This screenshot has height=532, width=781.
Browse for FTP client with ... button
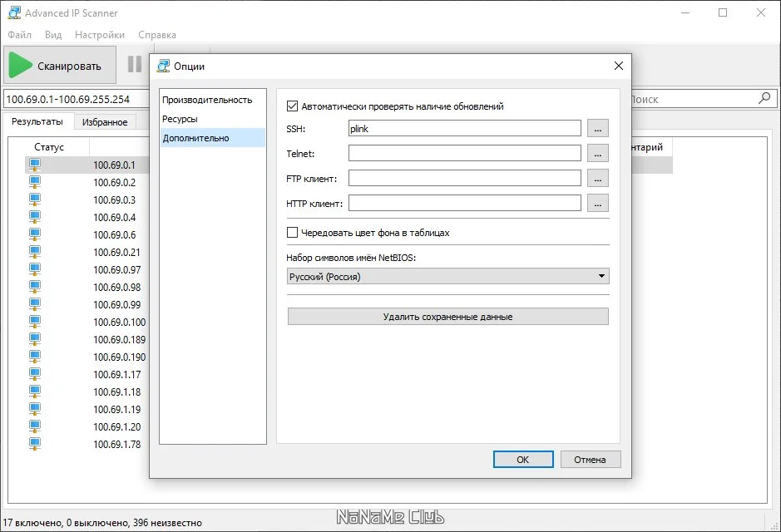click(598, 178)
